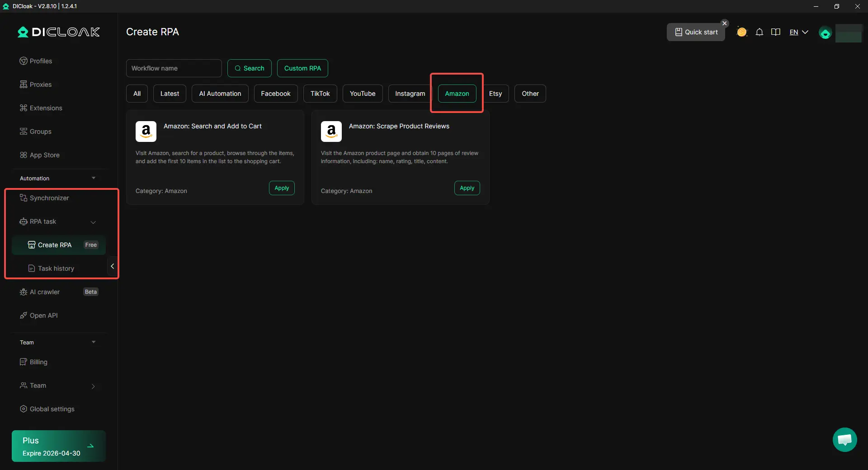Collapse the Team section header
Viewport: 868px width, 470px height.
[94, 342]
